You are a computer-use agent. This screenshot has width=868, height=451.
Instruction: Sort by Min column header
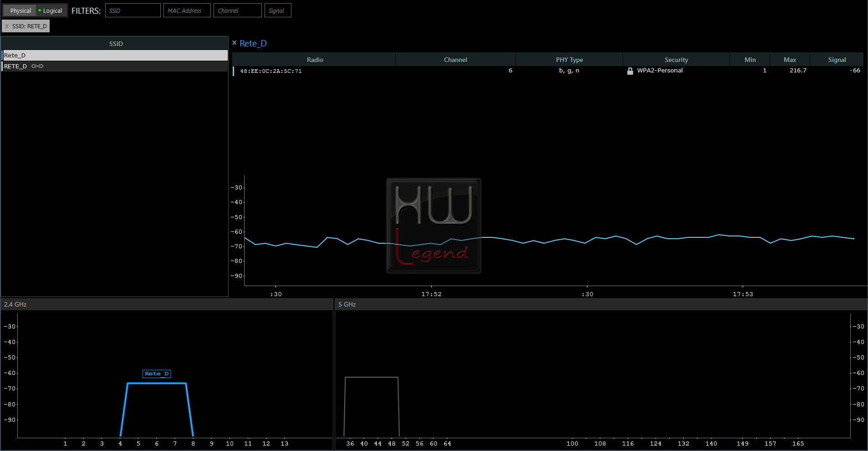750,60
